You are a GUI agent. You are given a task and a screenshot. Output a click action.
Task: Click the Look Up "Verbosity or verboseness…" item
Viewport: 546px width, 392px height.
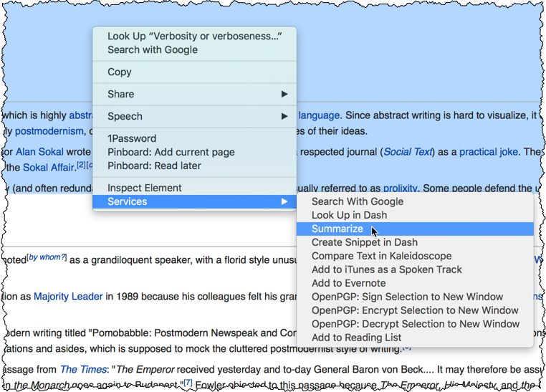click(194, 36)
